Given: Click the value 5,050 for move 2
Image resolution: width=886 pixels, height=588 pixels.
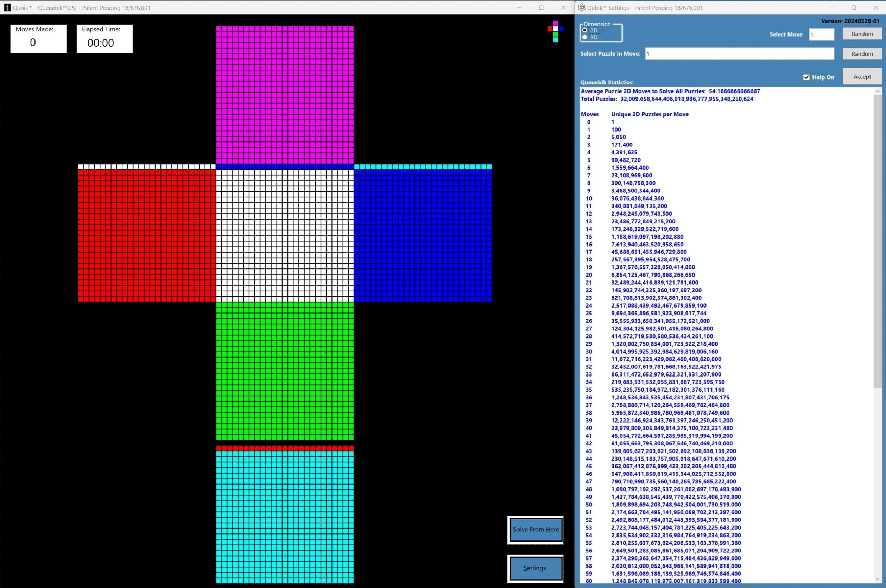Looking at the screenshot, I should (x=618, y=137).
